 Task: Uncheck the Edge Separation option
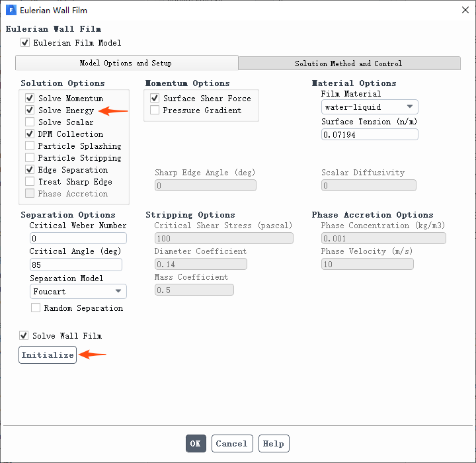(30, 170)
